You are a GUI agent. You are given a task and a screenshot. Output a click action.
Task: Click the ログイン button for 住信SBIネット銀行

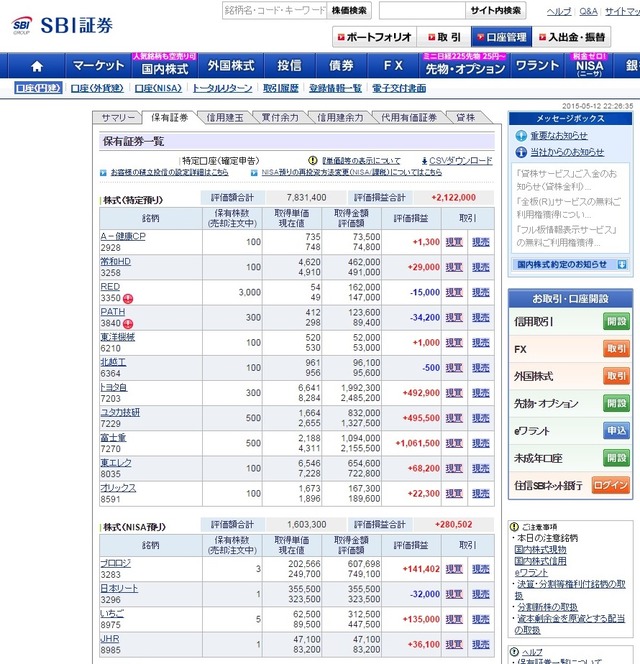point(610,485)
